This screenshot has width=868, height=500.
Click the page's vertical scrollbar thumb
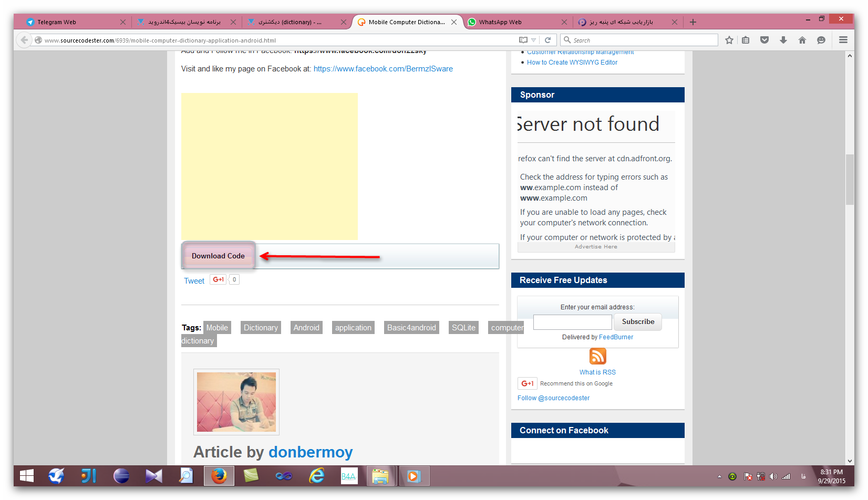850,180
